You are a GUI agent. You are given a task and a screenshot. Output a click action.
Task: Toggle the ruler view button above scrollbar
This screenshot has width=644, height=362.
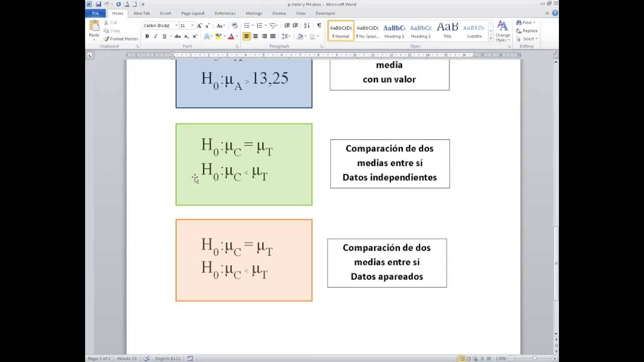pos(556,55)
